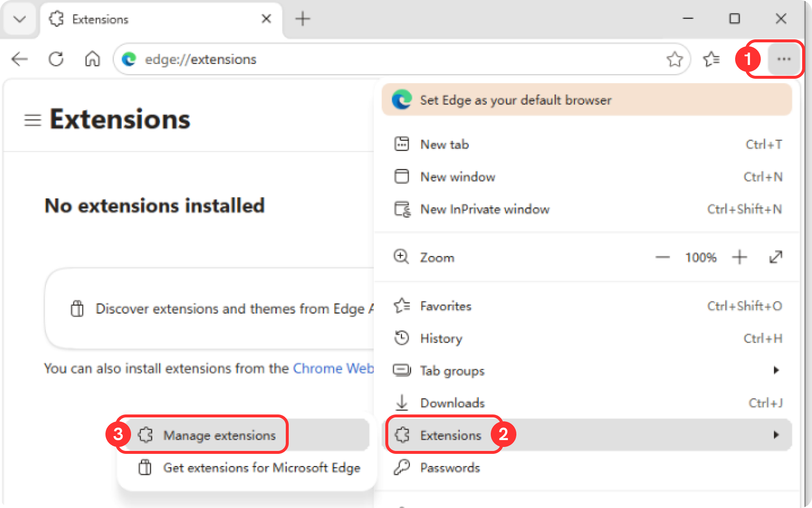Open the Settings and more ellipsis menu
812x508 pixels.
click(783, 59)
